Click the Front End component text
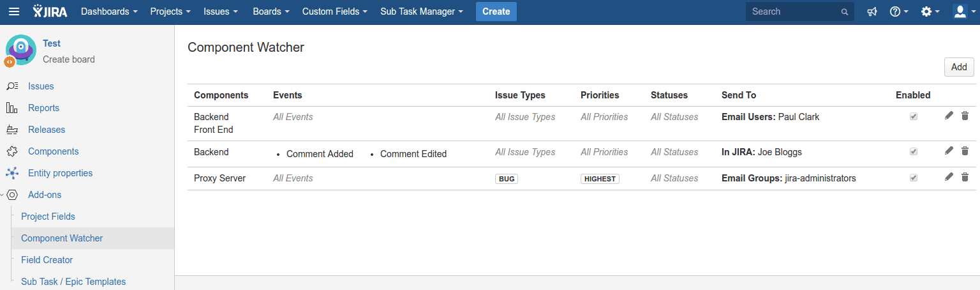Image resolution: width=980 pixels, height=290 pixels. click(x=214, y=130)
